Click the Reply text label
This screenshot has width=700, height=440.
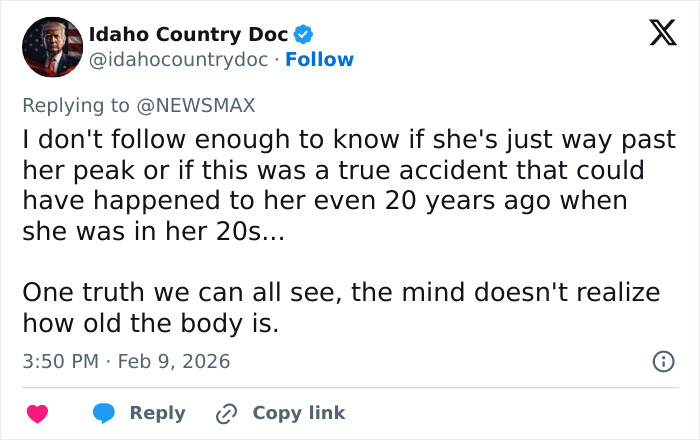pos(158,413)
